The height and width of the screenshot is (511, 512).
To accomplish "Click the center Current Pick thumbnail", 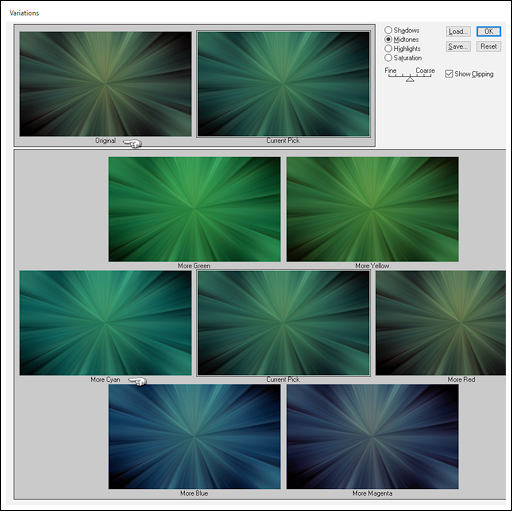I will 283,323.
